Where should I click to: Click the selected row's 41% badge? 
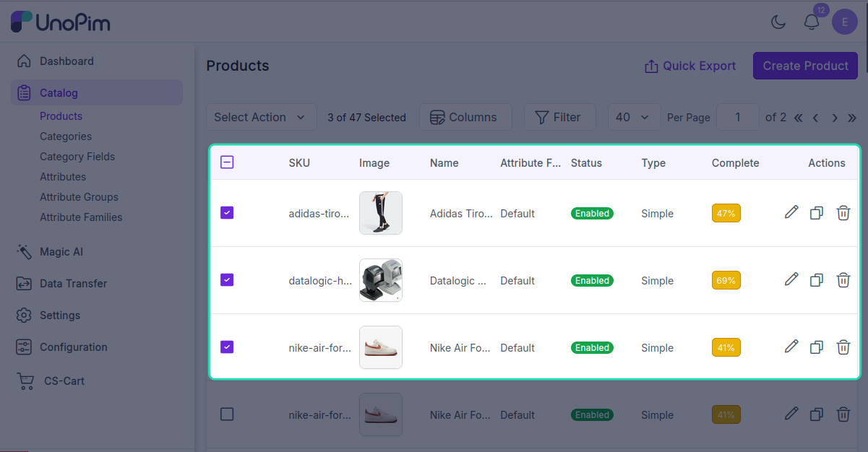coord(726,347)
